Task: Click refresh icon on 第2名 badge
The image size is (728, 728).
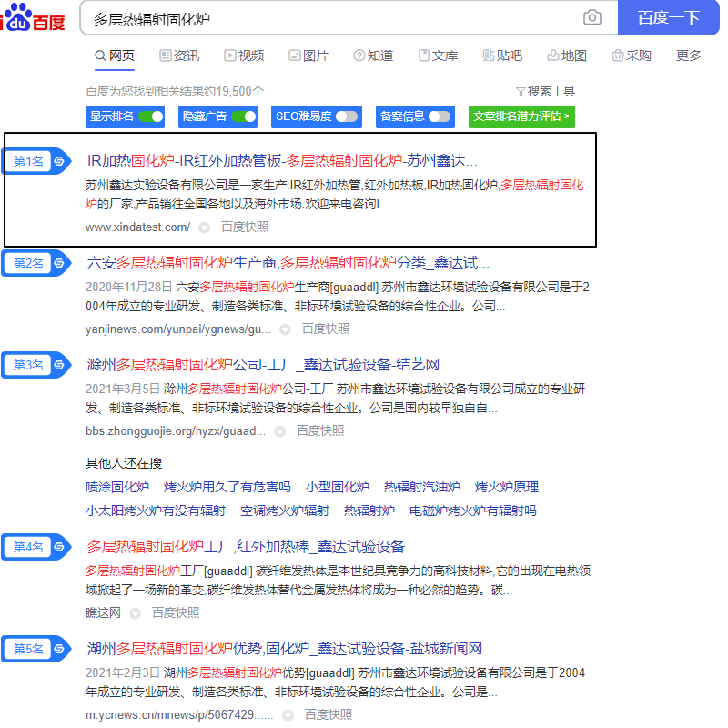Action: click(59, 263)
